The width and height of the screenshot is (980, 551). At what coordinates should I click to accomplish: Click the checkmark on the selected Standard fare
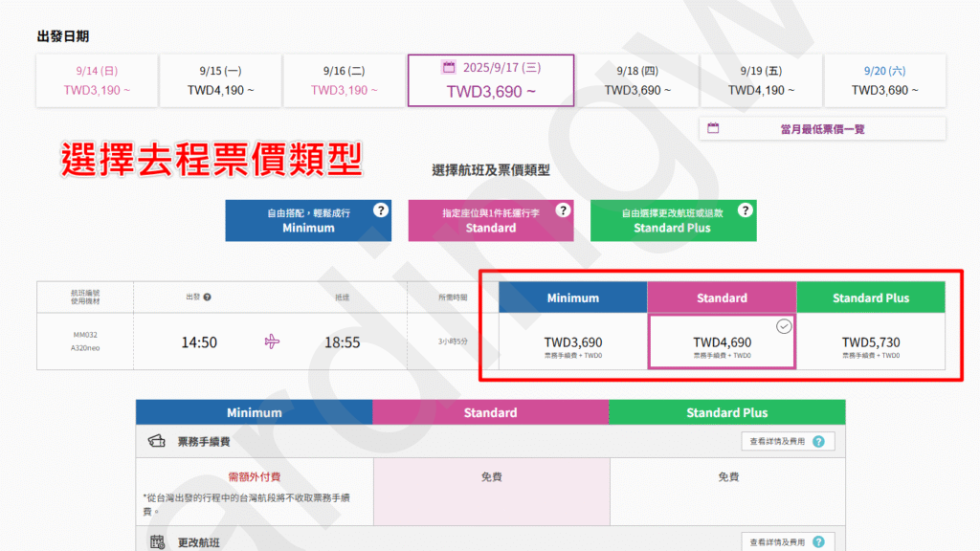pyautogui.click(x=784, y=326)
